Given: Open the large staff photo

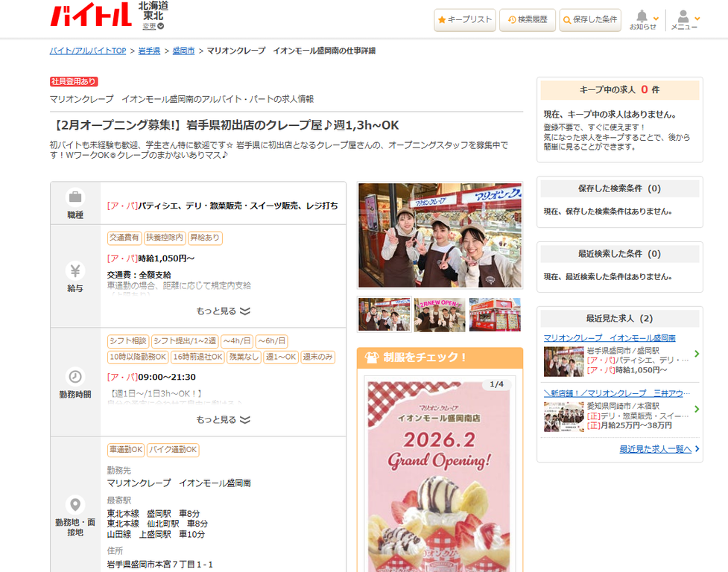Looking at the screenshot, I should [x=440, y=235].
